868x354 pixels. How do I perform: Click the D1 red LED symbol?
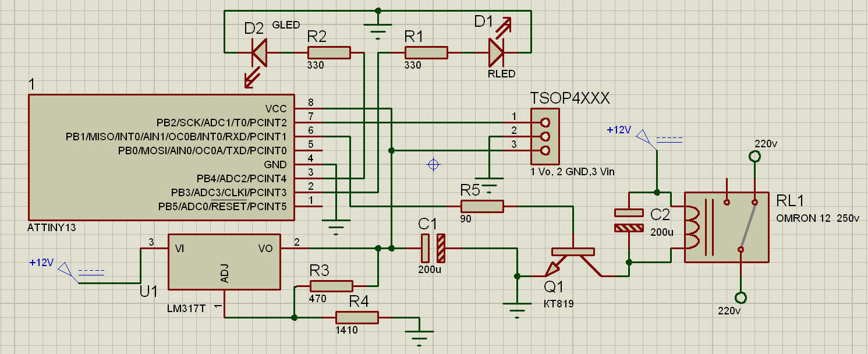[x=496, y=52]
